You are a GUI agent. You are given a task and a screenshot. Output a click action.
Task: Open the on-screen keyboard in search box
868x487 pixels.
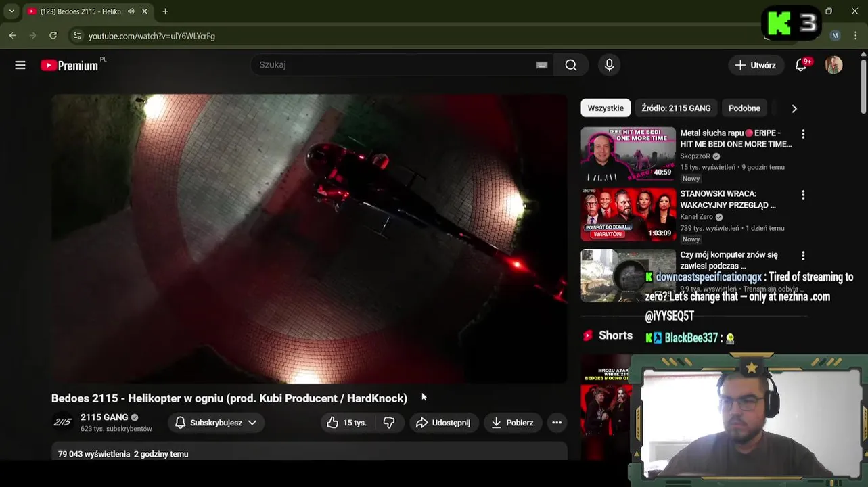pyautogui.click(x=542, y=65)
